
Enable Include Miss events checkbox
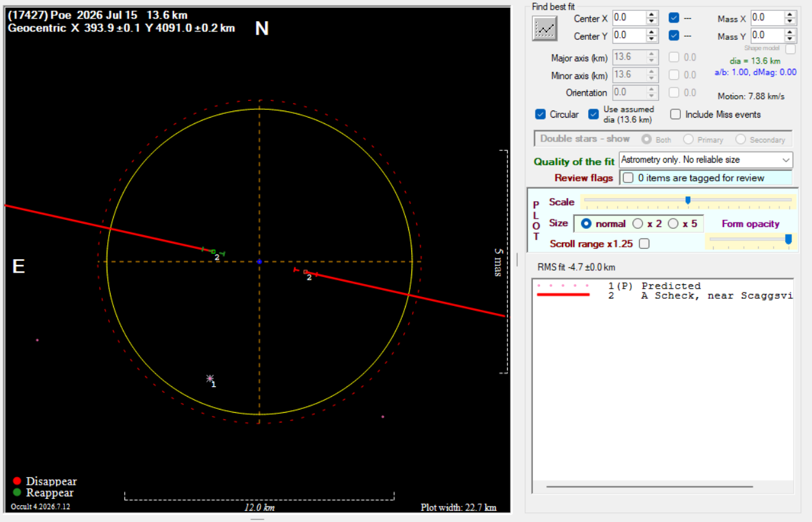coord(675,114)
